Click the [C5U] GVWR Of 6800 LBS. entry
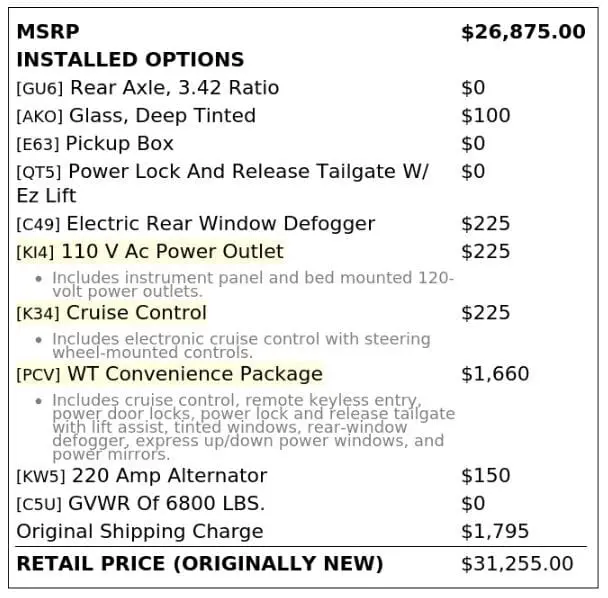This screenshot has width=608, height=598. [141, 504]
